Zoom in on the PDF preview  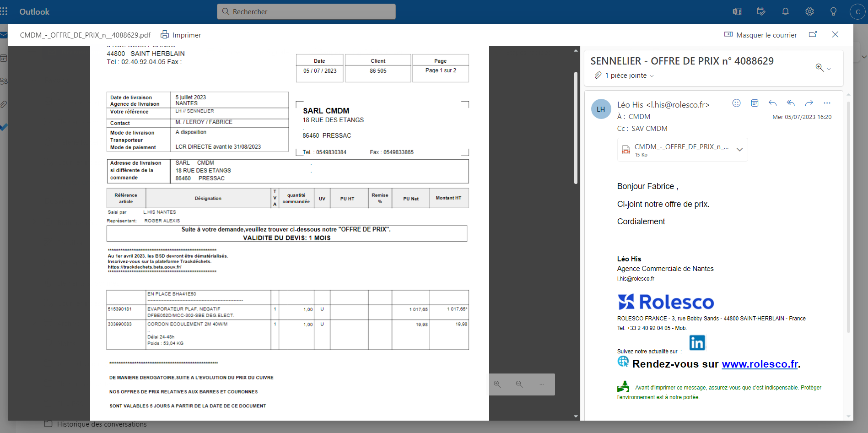tap(497, 384)
